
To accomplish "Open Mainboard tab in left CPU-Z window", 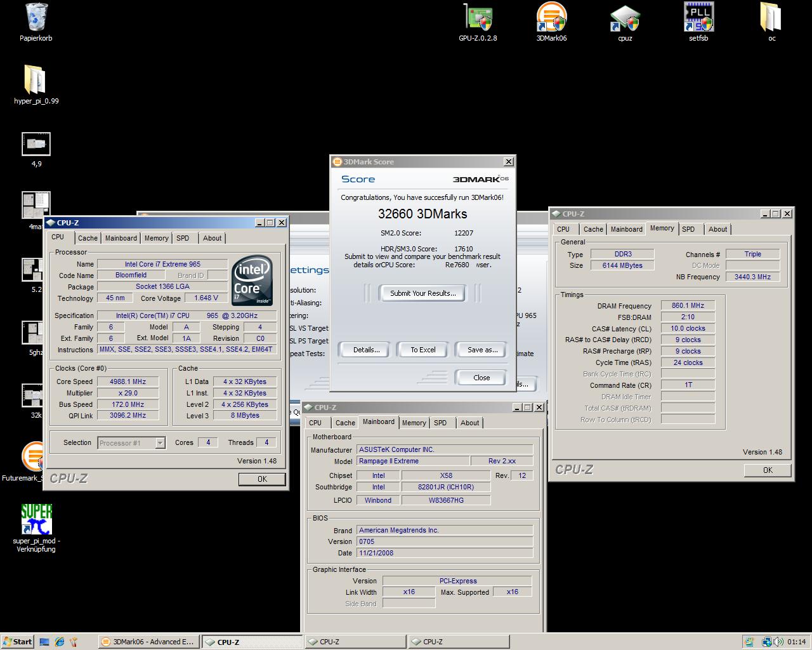I will pos(121,238).
